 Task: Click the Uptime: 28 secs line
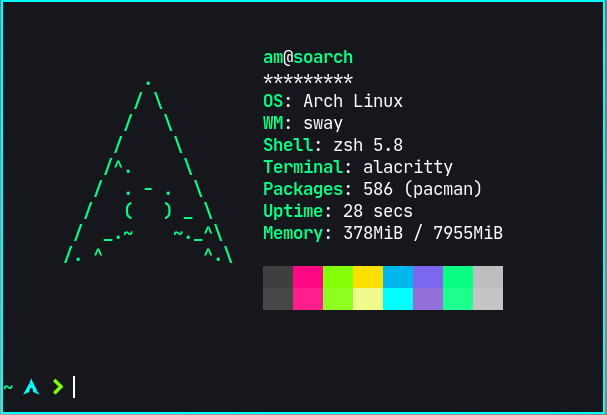(338, 211)
